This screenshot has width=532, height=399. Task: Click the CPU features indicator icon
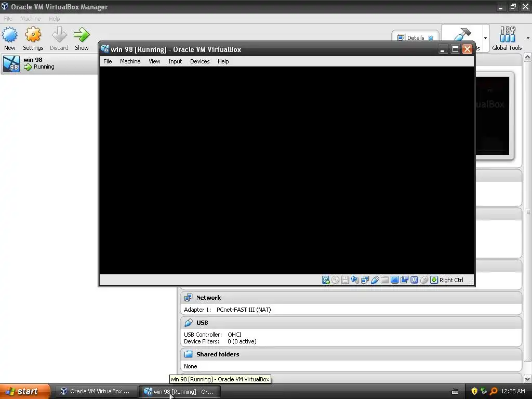[414, 280]
